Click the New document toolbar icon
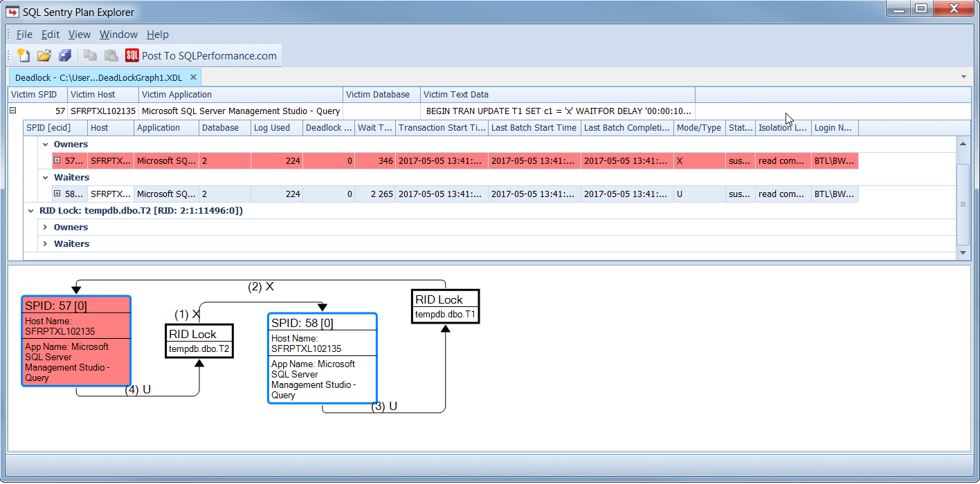This screenshot has height=484, width=980. [x=24, y=55]
